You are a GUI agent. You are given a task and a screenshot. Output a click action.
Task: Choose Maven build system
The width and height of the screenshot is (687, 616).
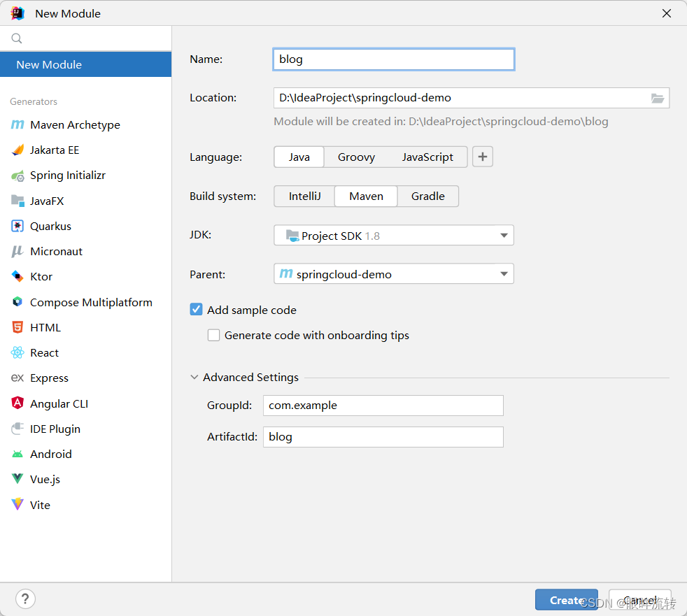point(367,196)
